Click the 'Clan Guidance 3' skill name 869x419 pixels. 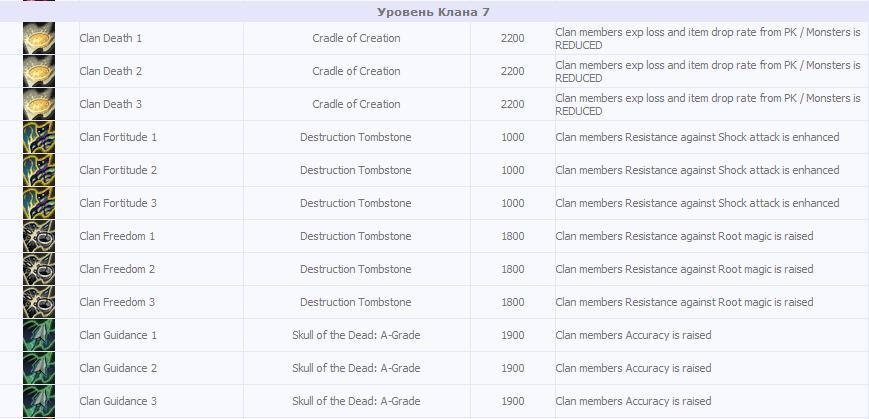point(118,401)
